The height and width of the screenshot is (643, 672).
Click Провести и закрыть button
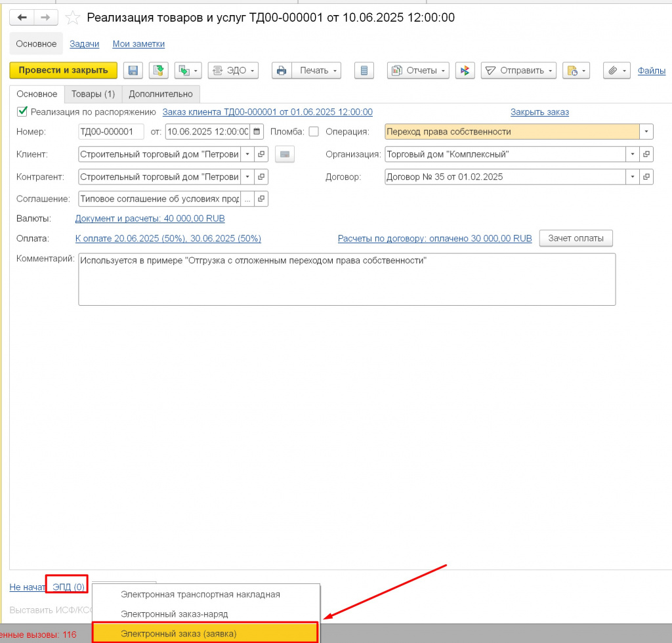(x=64, y=70)
